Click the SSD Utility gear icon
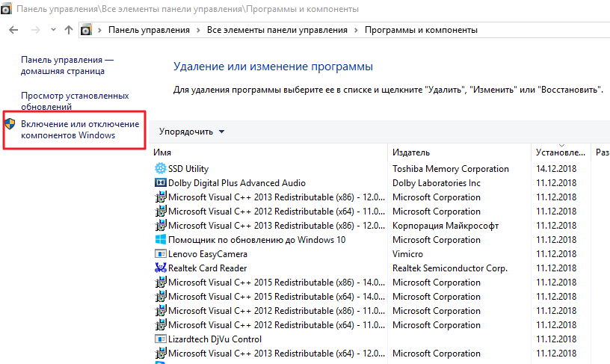This screenshot has width=610, height=364. click(x=160, y=169)
